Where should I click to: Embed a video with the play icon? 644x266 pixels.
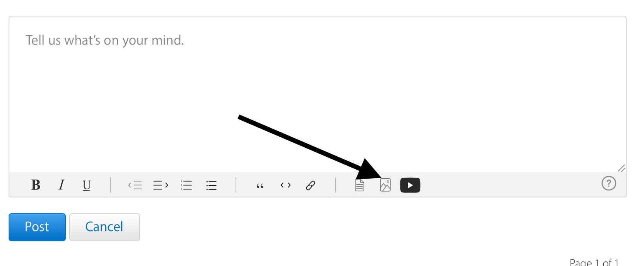point(410,185)
